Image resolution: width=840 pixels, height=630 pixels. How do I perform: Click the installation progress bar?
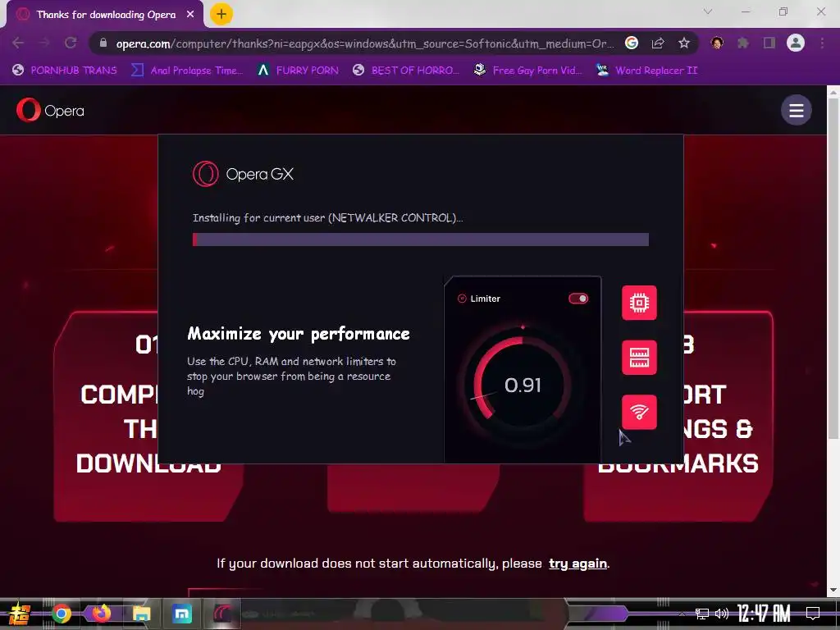pos(421,240)
